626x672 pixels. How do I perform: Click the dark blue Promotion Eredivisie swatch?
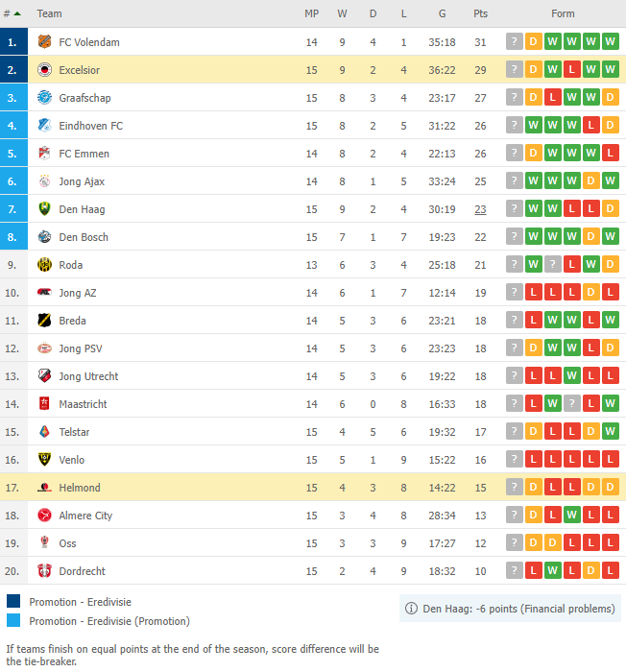13,601
